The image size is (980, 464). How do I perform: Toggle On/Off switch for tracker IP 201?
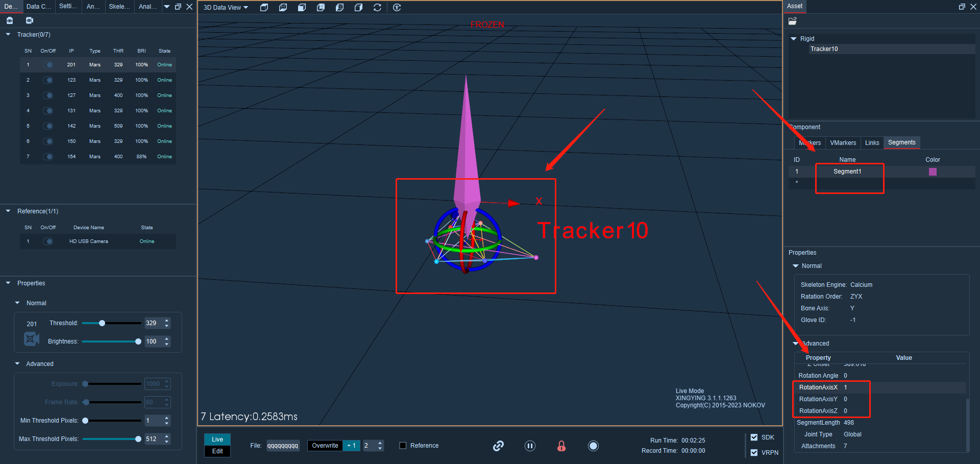48,65
